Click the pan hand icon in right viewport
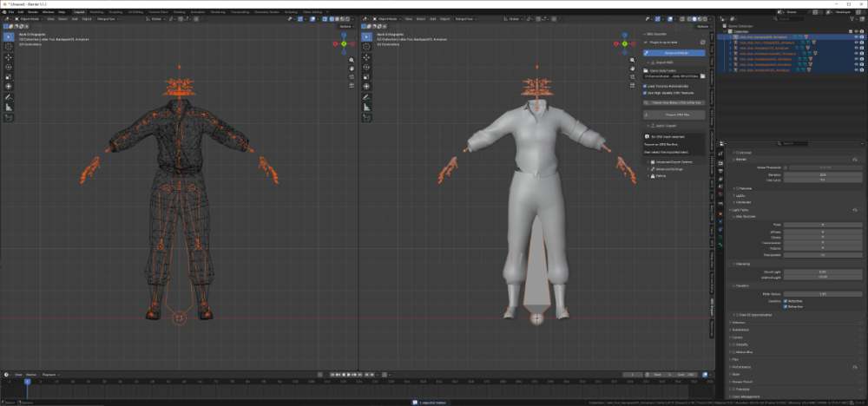The width and height of the screenshot is (868, 406). [633, 69]
